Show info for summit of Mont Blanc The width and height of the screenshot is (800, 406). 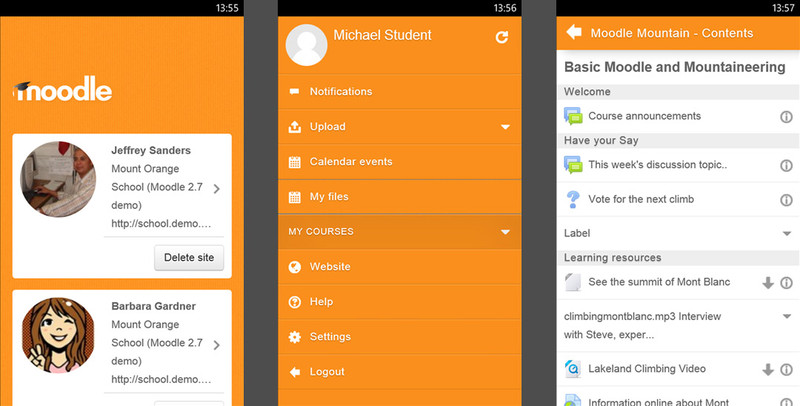coord(786,283)
